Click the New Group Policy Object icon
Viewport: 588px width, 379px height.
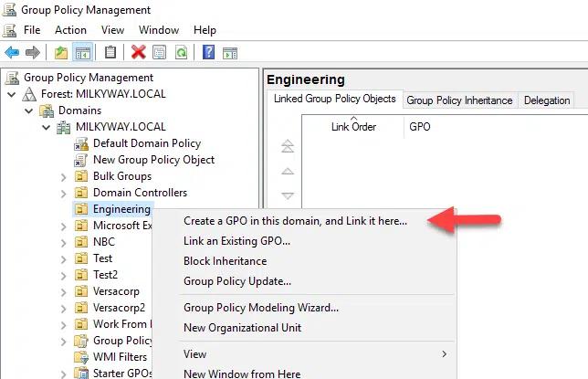(x=81, y=160)
